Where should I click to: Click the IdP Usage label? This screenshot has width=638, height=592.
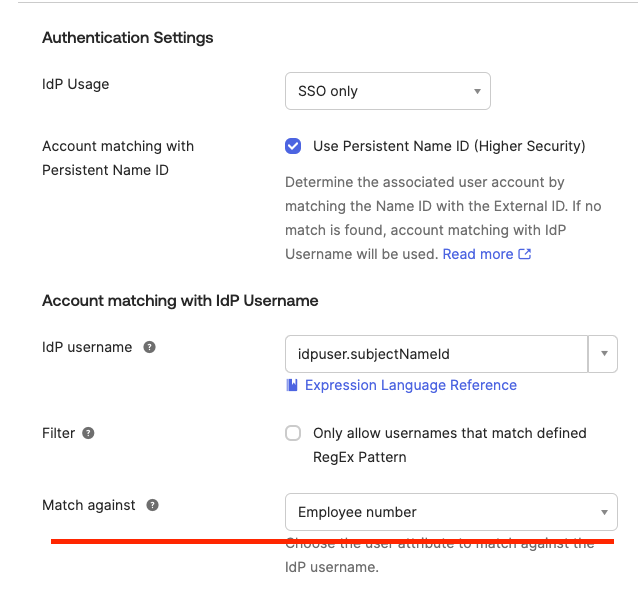[76, 84]
